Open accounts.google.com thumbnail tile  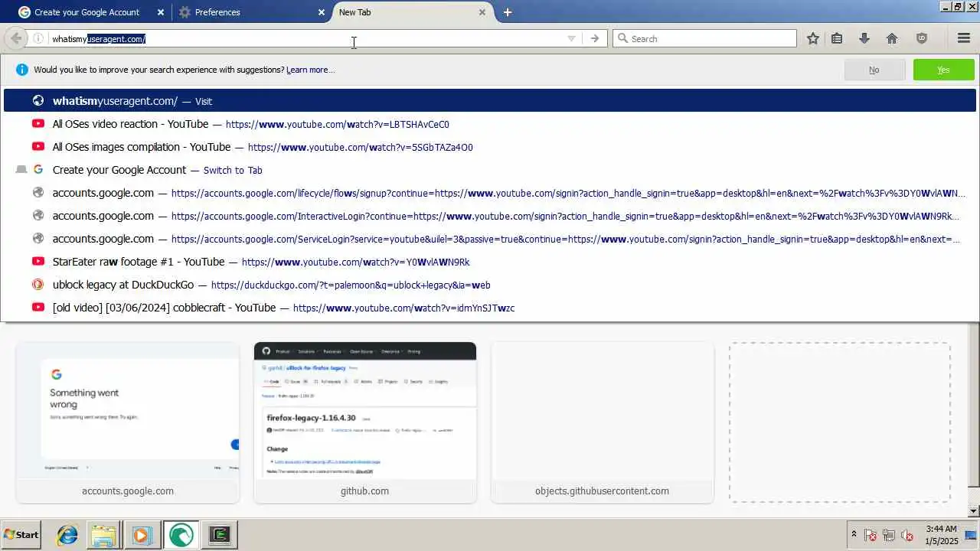(x=128, y=422)
